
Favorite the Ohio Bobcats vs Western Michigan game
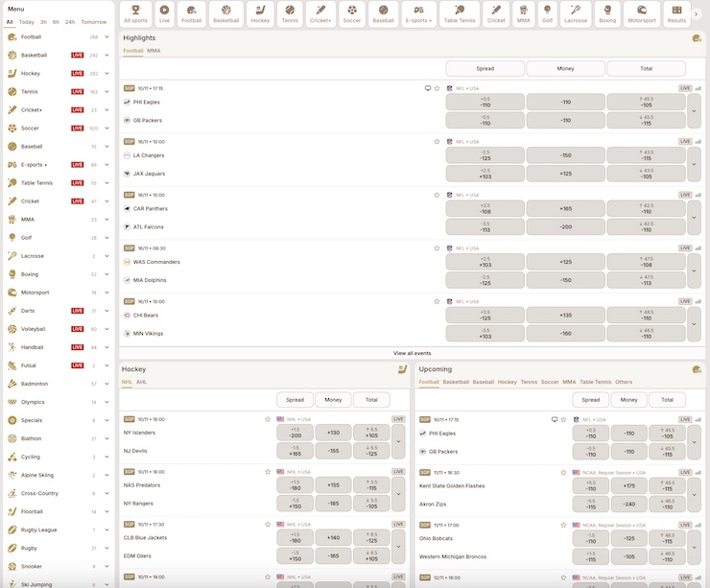(x=563, y=525)
